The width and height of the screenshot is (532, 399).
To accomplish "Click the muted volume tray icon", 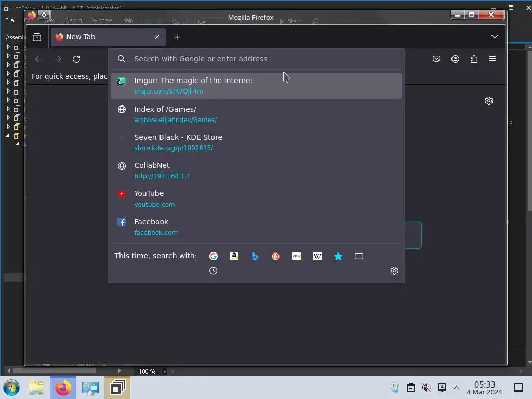I will coord(426,388).
